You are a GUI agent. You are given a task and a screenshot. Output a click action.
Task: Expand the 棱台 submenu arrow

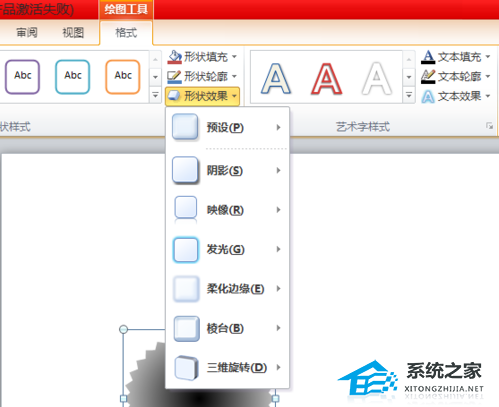point(278,328)
